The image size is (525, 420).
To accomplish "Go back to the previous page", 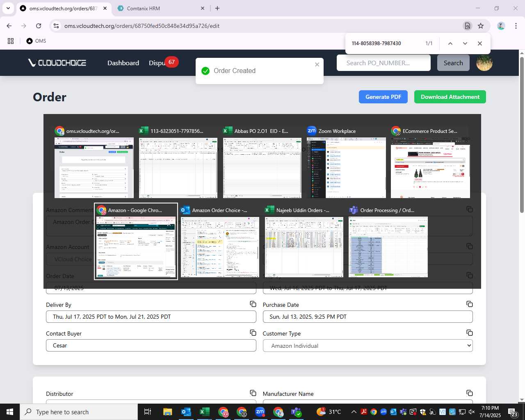I will pos(9,26).
